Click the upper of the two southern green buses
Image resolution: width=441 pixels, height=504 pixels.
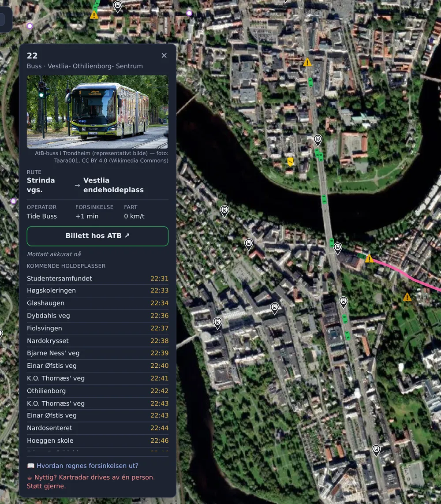(x=344, y=319)
